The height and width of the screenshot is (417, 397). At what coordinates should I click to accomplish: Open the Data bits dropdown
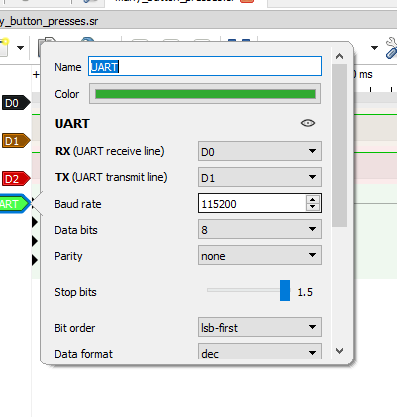pyautogui.click(x=260, y=229)
